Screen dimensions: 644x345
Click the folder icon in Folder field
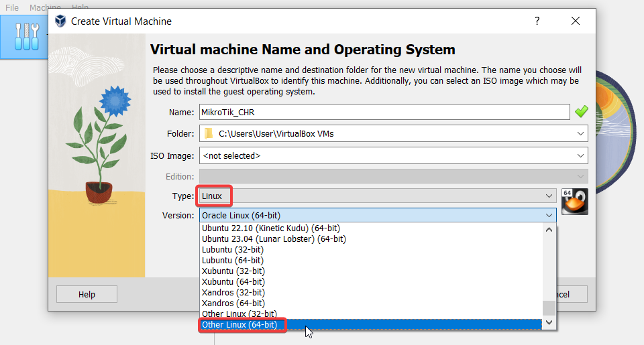coord(209,133)
